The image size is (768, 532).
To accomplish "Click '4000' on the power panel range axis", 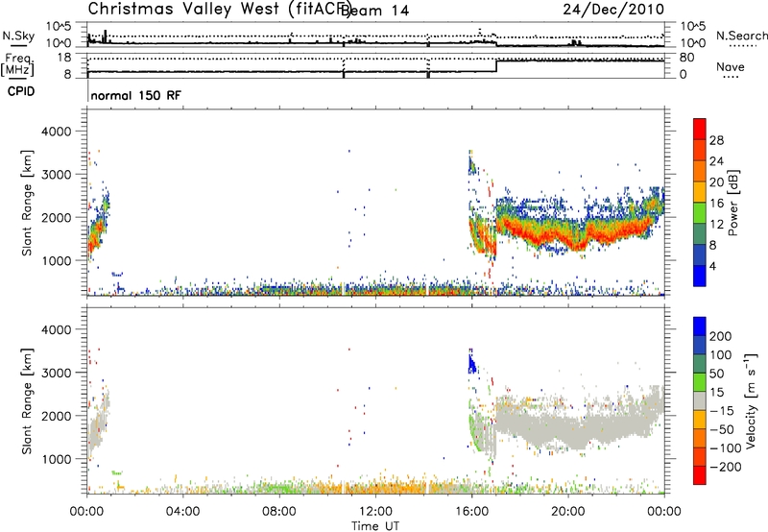I will point(56,132).
